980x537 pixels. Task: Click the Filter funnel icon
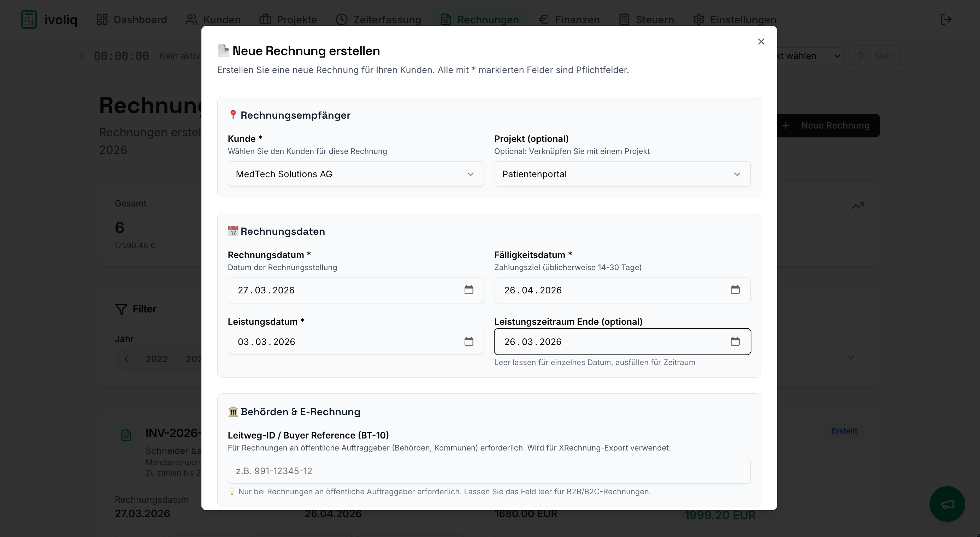coord(121,309)
